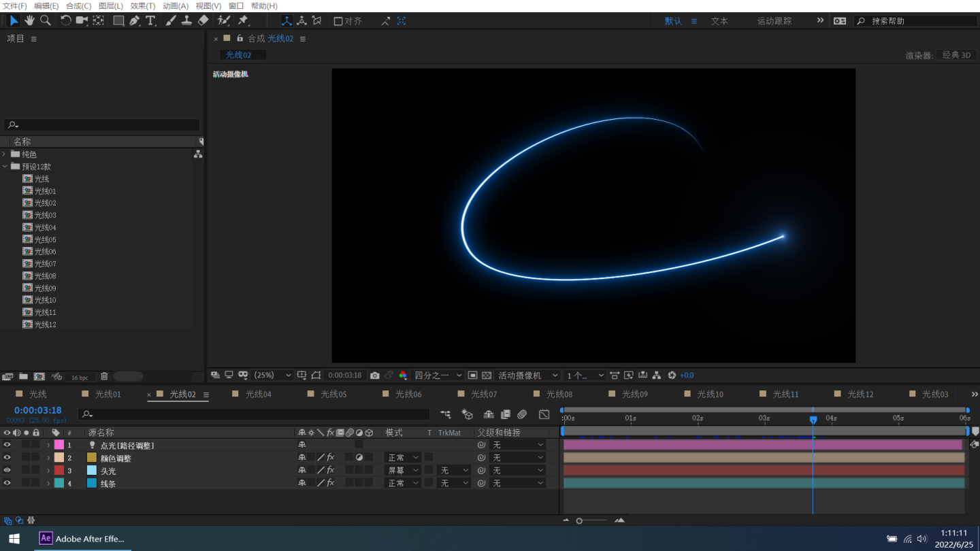The image size is (980, 551).
Task: Open the 25% magnification dropdown
Action: tap(273, 375)
